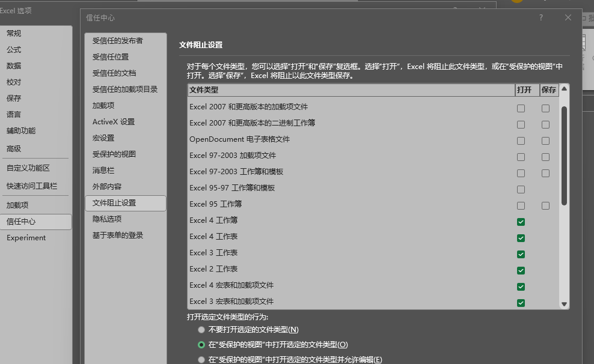This screenshot has width=594, height=364.
Task: Open 隐私选项 section
Action: (126, 219)
